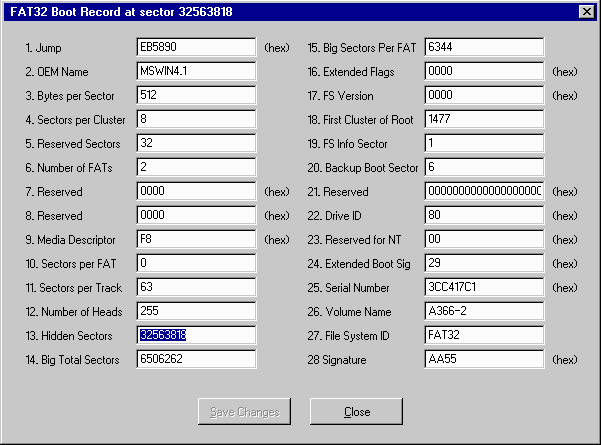Click the File System ID field

point(483,335)
